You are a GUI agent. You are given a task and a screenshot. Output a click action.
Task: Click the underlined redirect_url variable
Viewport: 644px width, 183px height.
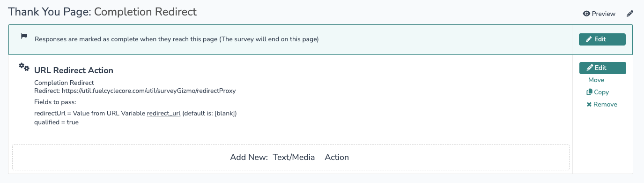pos(163,114)
